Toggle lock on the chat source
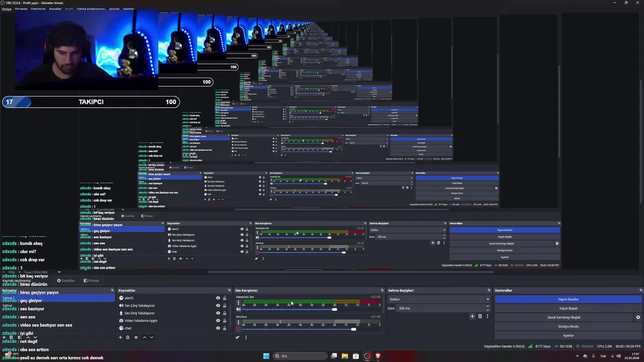 tap(224, 328)
